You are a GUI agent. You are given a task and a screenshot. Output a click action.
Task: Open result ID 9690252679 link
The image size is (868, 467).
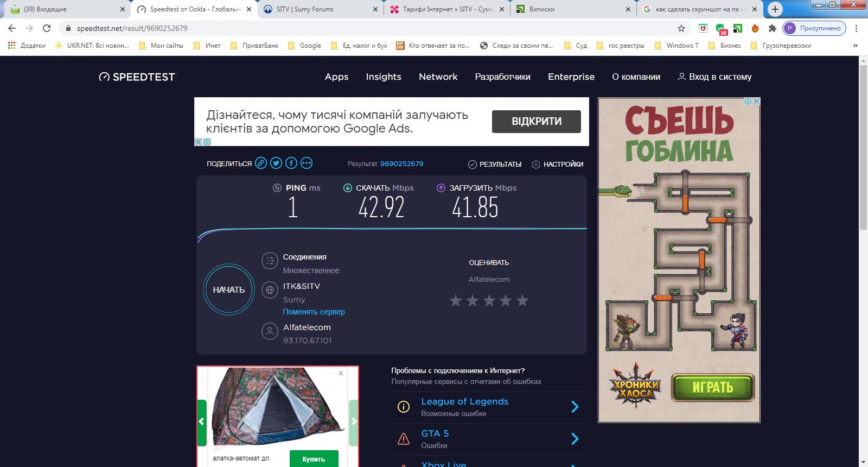[402, 163]
